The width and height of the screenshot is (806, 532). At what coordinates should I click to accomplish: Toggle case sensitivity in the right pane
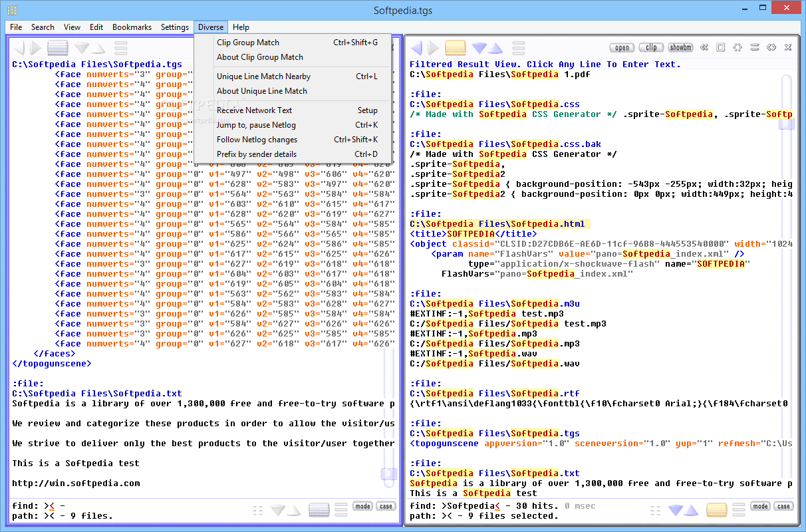pos(783,506)
